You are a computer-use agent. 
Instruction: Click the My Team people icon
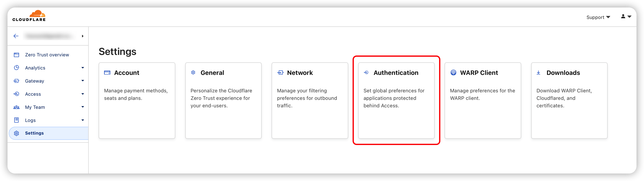click(16, 107)
